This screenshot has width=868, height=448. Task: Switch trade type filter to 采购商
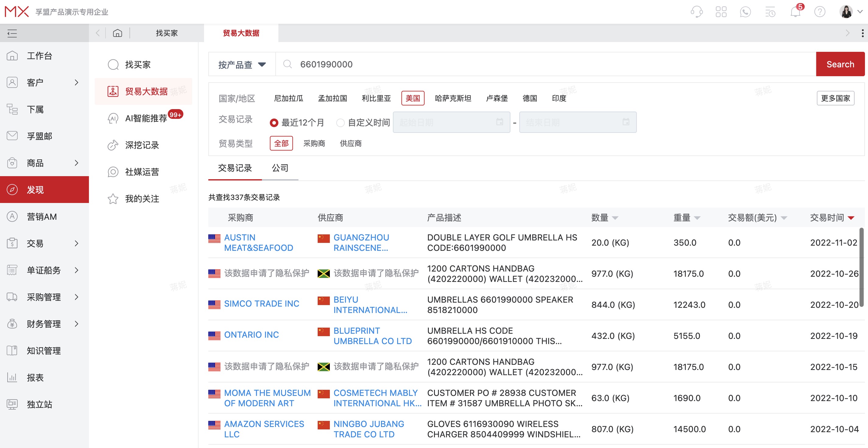314,143
